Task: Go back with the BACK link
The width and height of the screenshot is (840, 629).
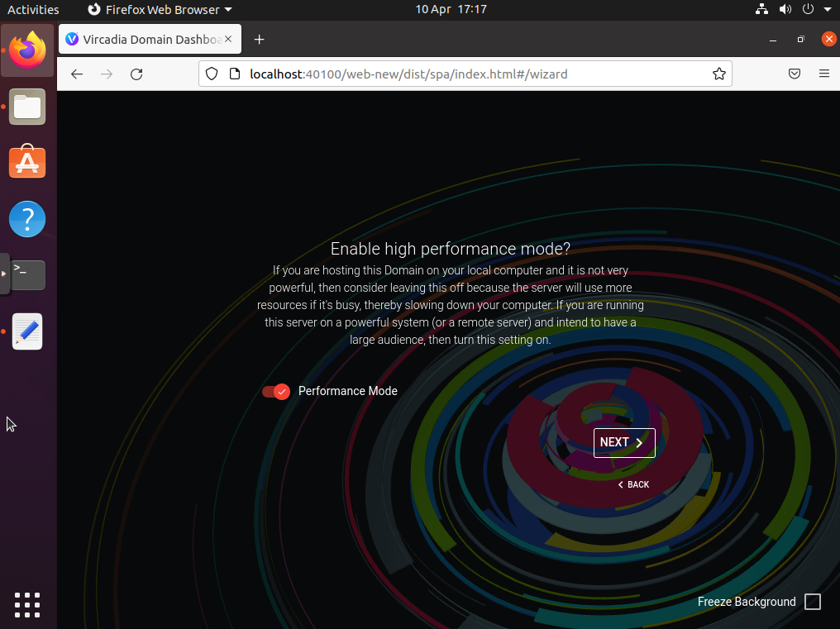Action: (x=633, y=484)
